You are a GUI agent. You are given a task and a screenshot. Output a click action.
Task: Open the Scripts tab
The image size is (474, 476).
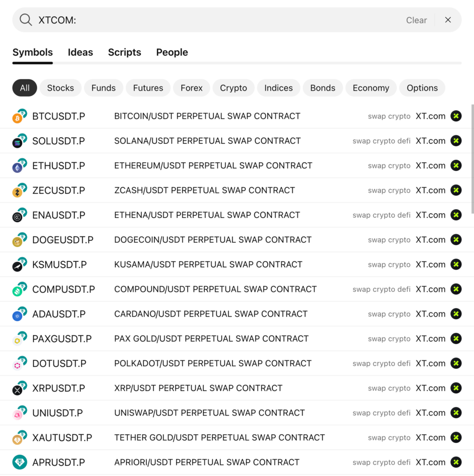[x=124, y=52]
